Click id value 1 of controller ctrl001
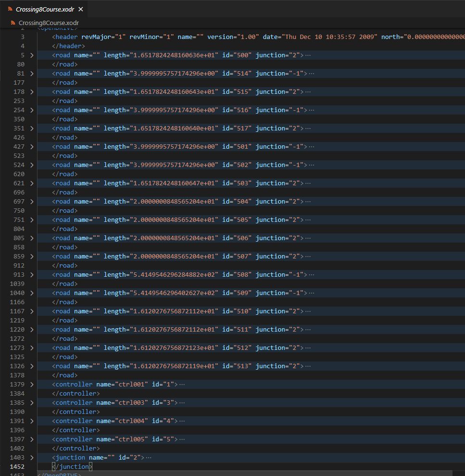The width and height of the screenshot is (465, 476). (168, 385)
